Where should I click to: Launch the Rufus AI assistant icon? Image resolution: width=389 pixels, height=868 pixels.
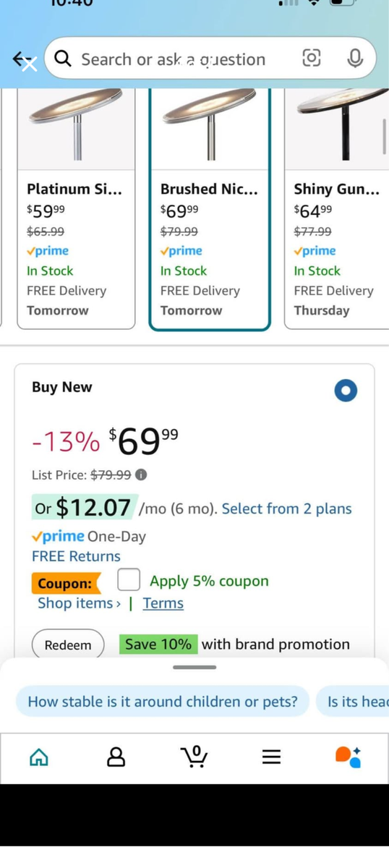(349, 757)
